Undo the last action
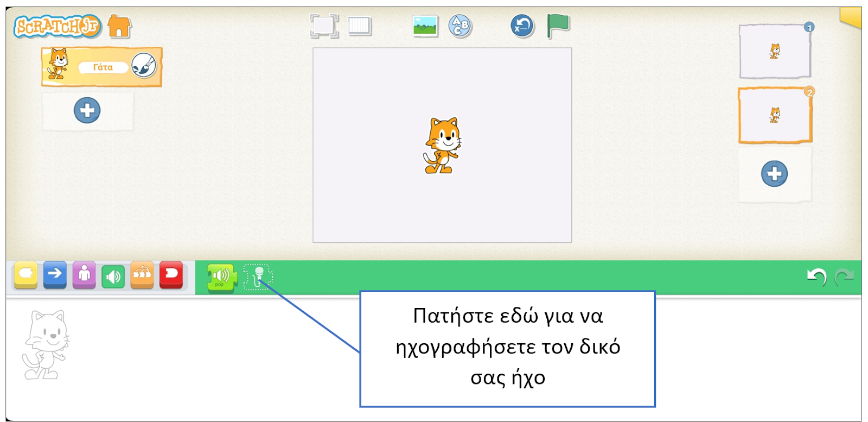Image resolution: width=868 pixels, height=422 pixels. (816, 277)
